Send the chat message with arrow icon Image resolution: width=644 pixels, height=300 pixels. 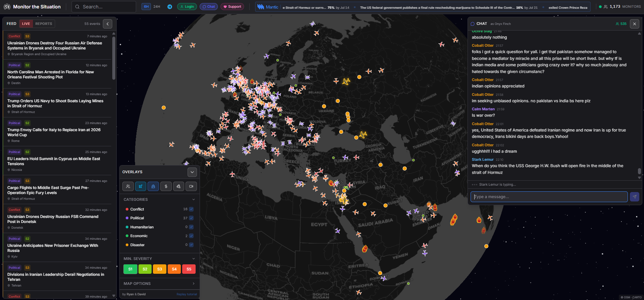click(x=634, y=197)
